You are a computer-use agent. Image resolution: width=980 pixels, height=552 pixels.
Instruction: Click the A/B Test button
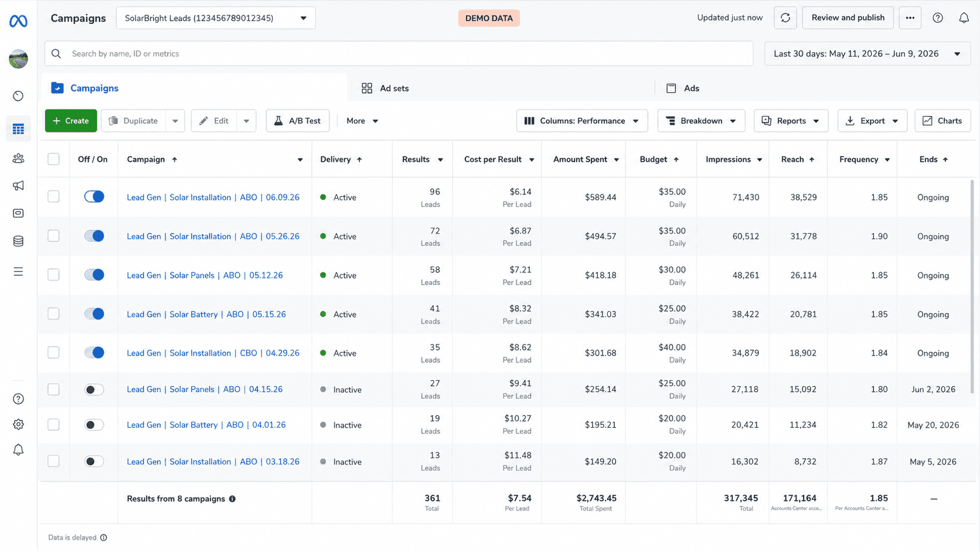pos(297,121)
